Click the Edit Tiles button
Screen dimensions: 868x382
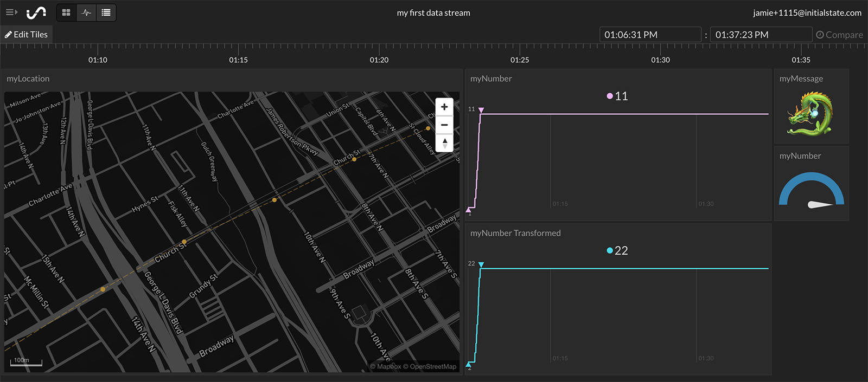click(27, 35)
